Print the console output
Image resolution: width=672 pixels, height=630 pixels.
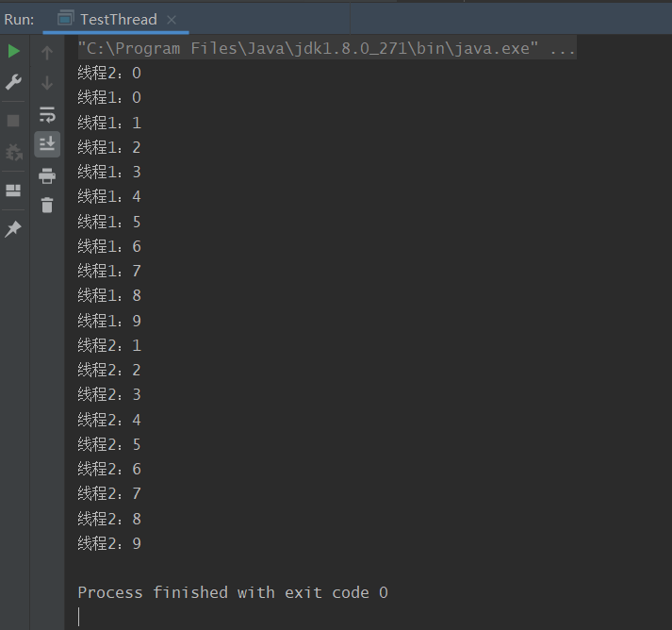pyautogui.click(x=47, y=175)
